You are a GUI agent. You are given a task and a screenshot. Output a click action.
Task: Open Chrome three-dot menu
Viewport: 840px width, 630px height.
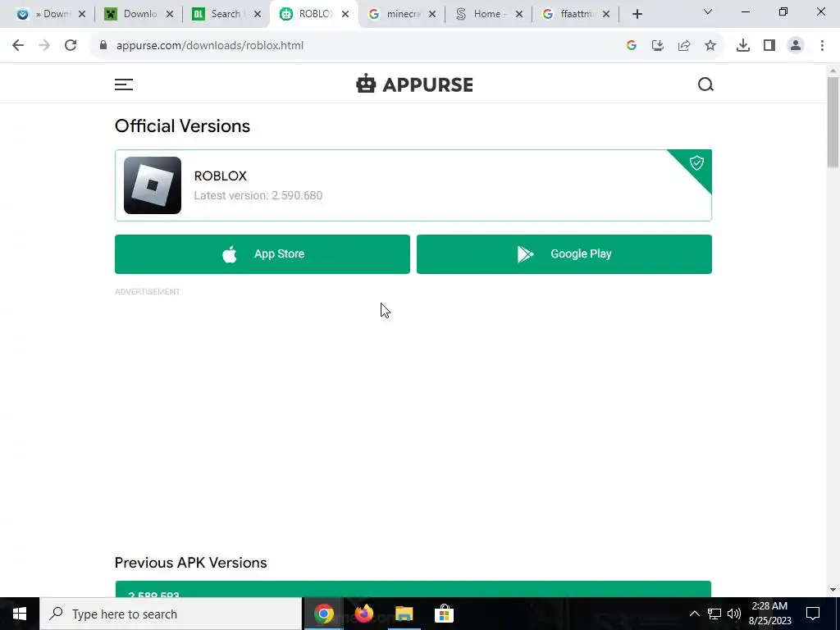(822, 46)
